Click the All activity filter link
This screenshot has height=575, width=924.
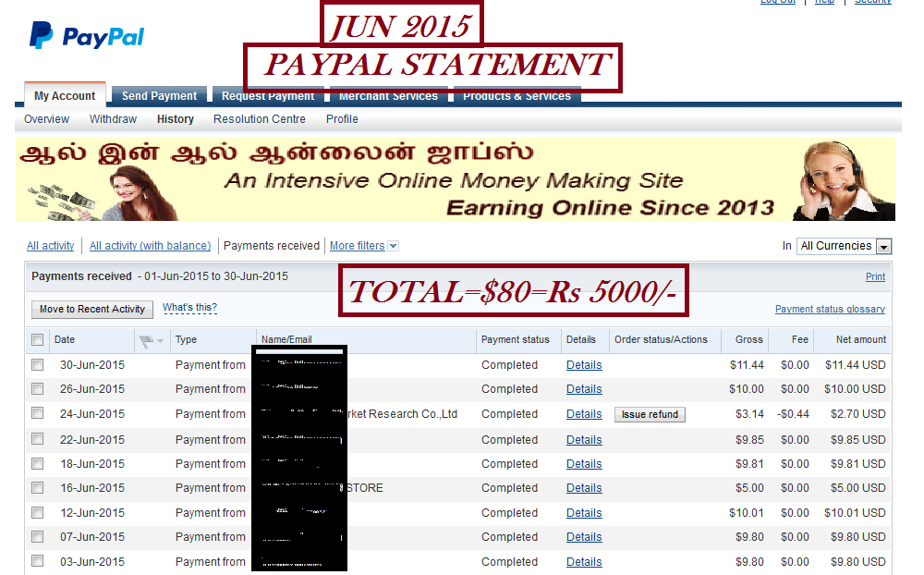pos(50,246)
